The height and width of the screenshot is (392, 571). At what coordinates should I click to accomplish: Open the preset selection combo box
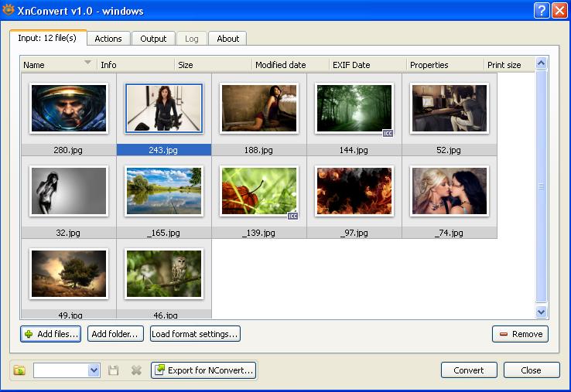[94, 370]
